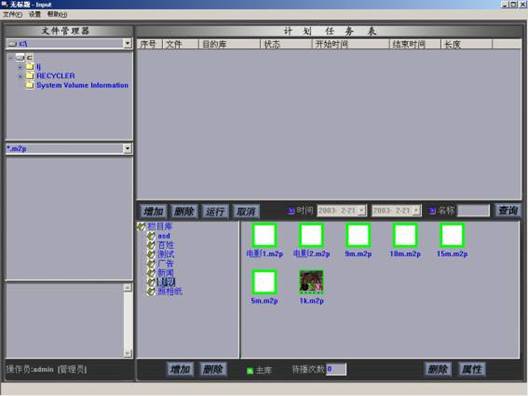
Task: Select the 电影1.m2p file icon
Action: (264, 235)
